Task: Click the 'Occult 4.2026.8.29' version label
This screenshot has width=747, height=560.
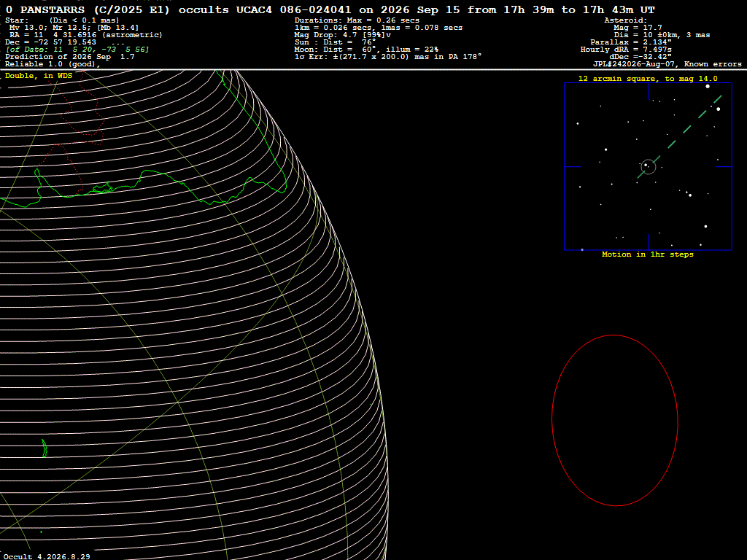Action: [47, 556]
